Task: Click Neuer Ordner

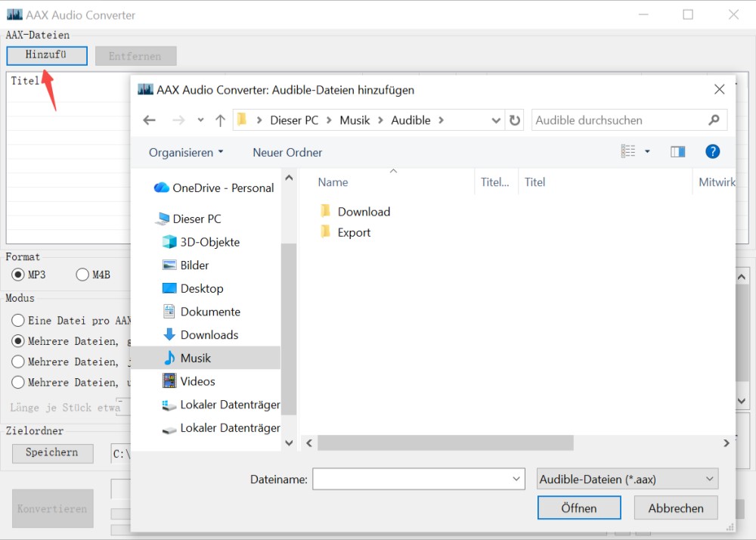Action: tap(287, 152)
